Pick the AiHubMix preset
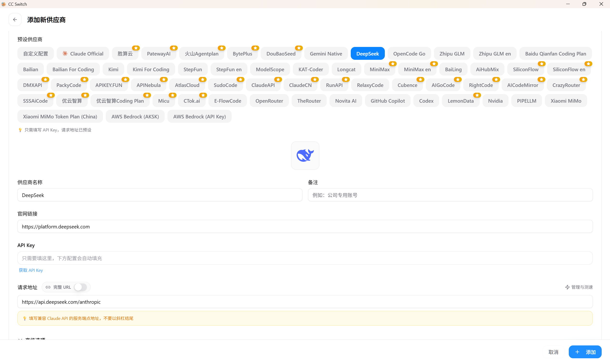Screen dimensions: 610x364 (x=487, y=69)
